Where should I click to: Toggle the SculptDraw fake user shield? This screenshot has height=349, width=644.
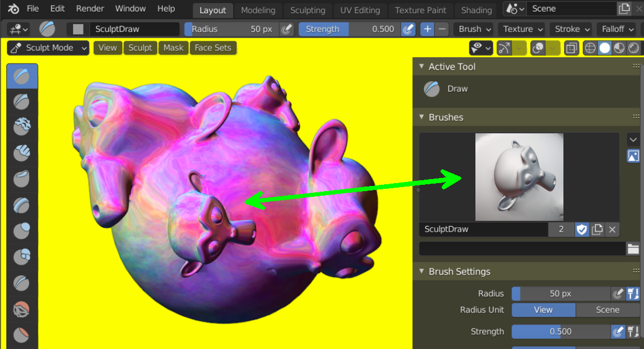(582, 229)
